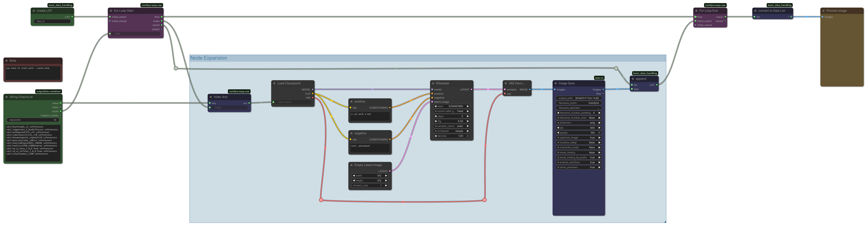The height and width of the screenshot is (226, 868).
Task: Click the checkpoint filenames list text box
Action: [x=33, y=143]
